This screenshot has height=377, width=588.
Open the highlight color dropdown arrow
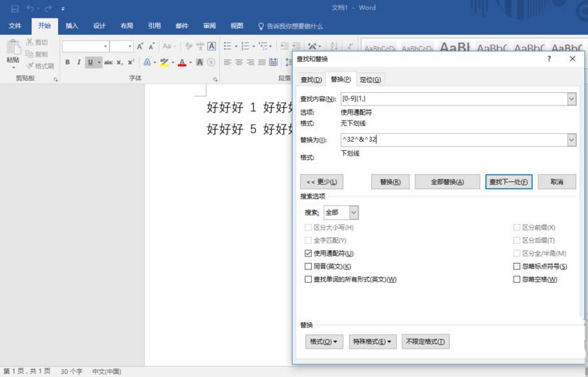[x=172, y=62]
